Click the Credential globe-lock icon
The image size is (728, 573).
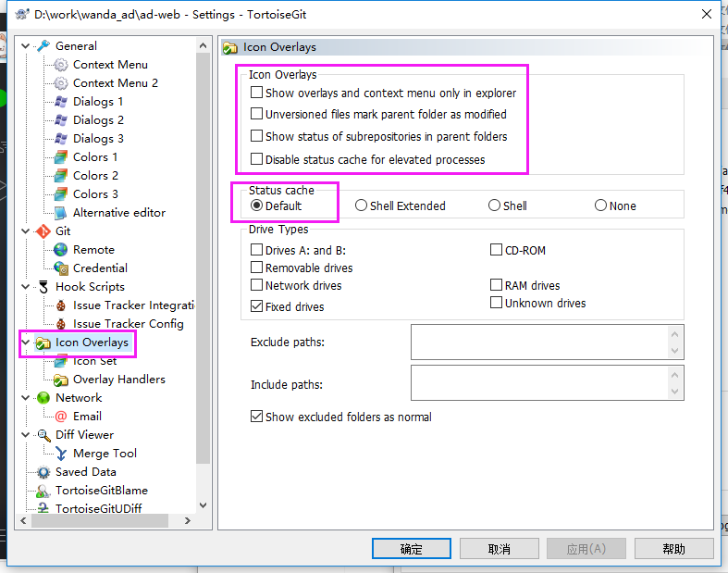pyautogui.click(x=61, y=268)
